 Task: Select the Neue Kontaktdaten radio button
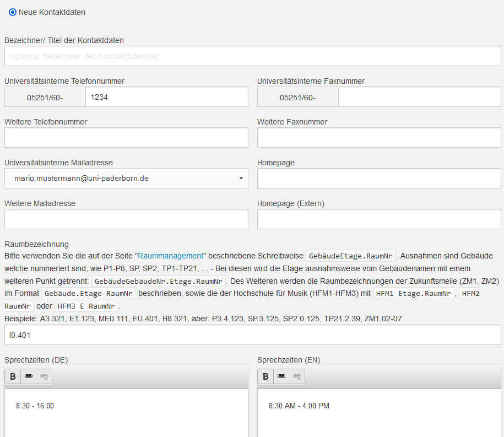click(13, 12)
